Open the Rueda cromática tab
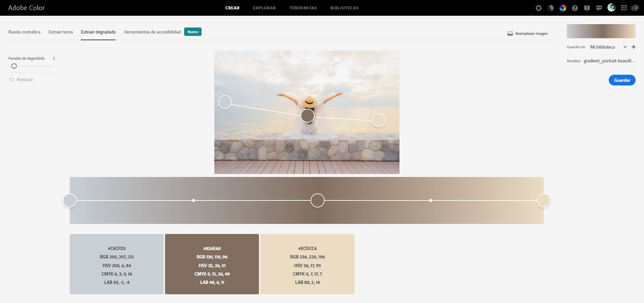The width and height of the screenshot is (644, 303). (x=24, y=32)
